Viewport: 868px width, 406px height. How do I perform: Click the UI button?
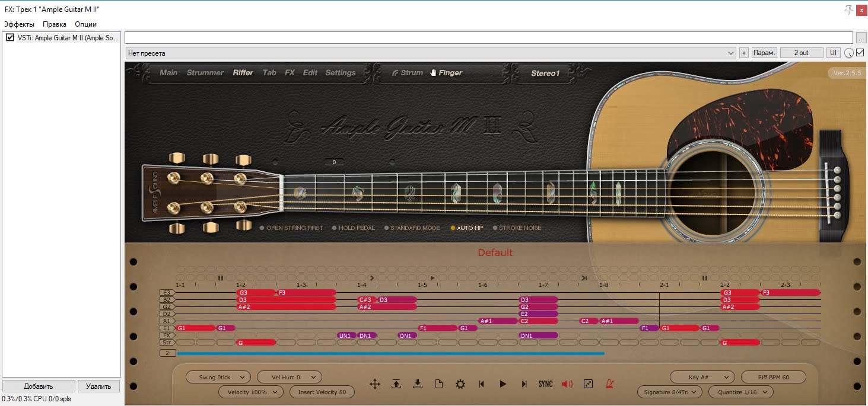tap(834, 53)
